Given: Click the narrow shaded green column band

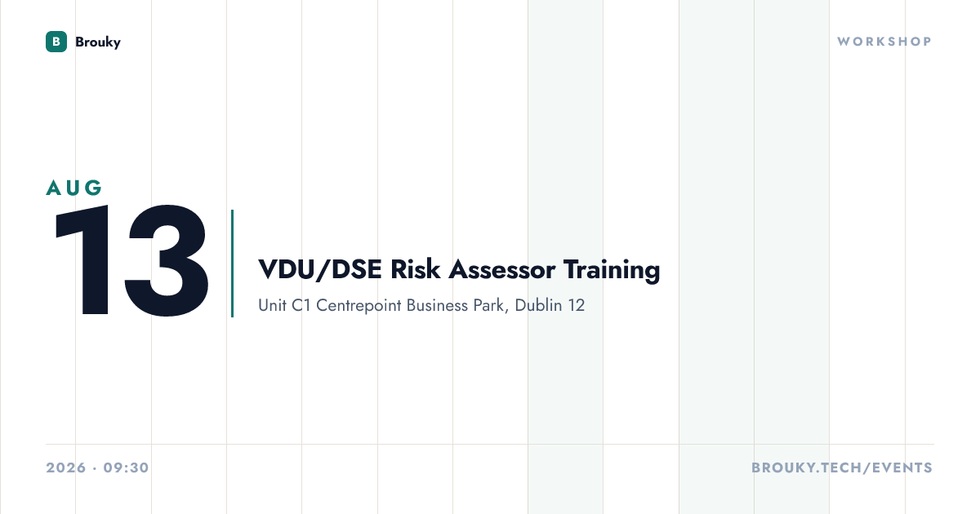Looking at the screenshot, I should point(565,257).
